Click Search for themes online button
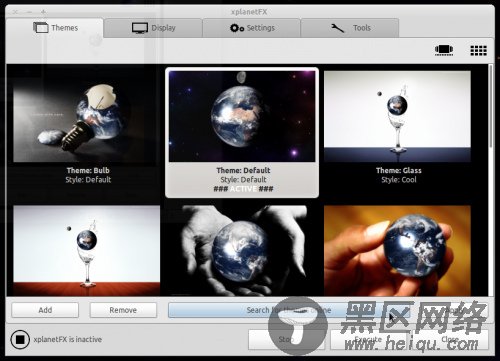 tap(289, 310)
